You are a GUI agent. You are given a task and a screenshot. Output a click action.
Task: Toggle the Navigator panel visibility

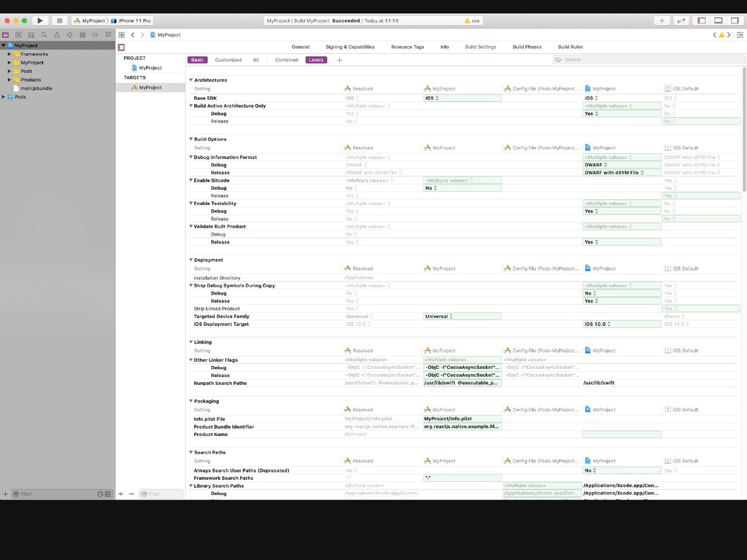[702, 20]
